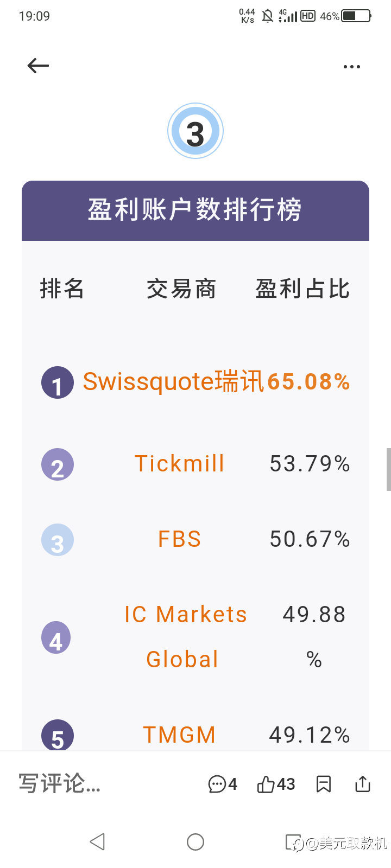Tap the 盈利账户数排行榜 header banner
This screenshot has width=391, height=868.
click(x=195, y=210)
